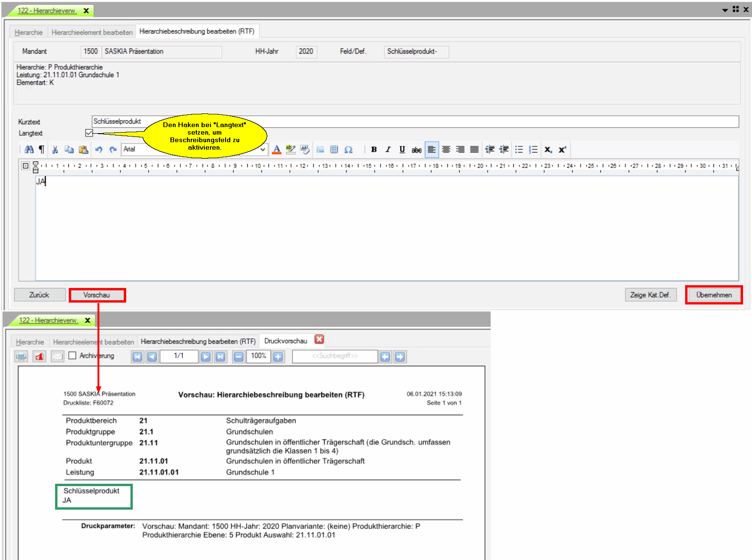
Task: Open the Druckvorschau tab
Action: coord(285,341)
